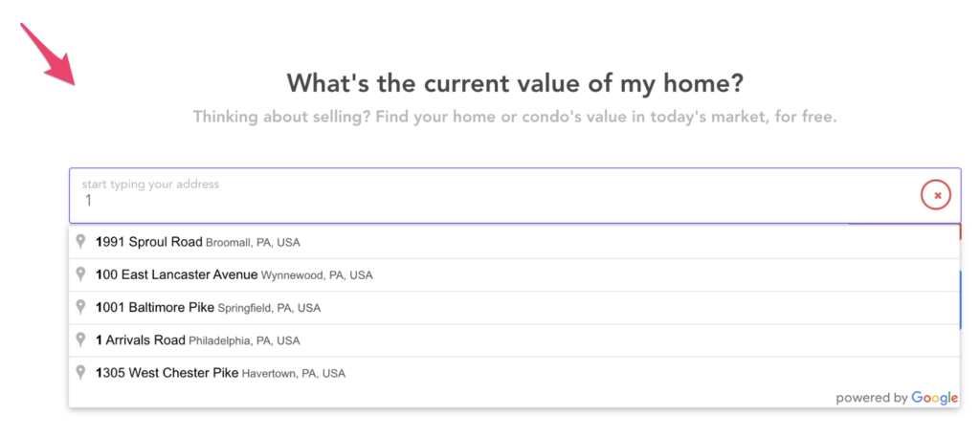Click the pin icon beside 100 East Lancaster Avenue
The height and width of the screenshot is (437, 980).
point(81,274)
